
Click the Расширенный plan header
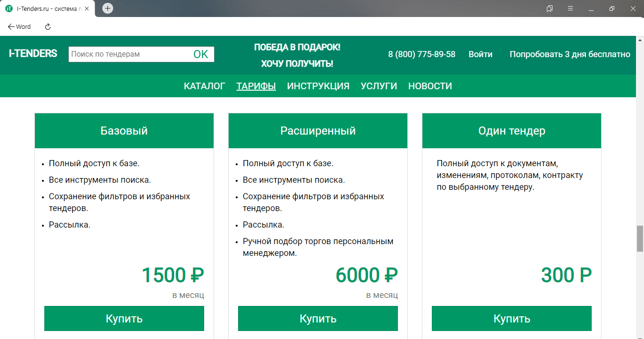tap(318, 131)
